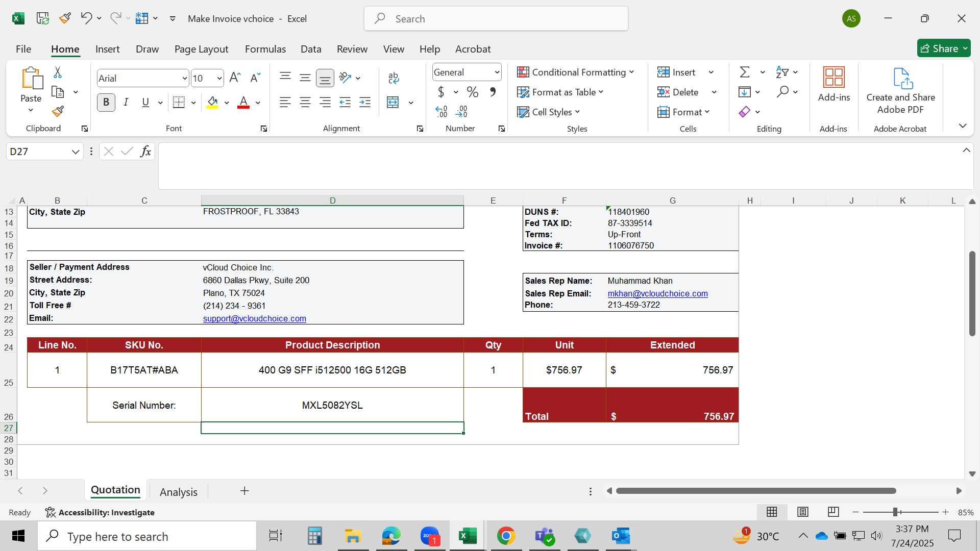This screenshot has width=980, height=551.
Task: Toggle Center horizontal alignment
Action: point(305,103)
